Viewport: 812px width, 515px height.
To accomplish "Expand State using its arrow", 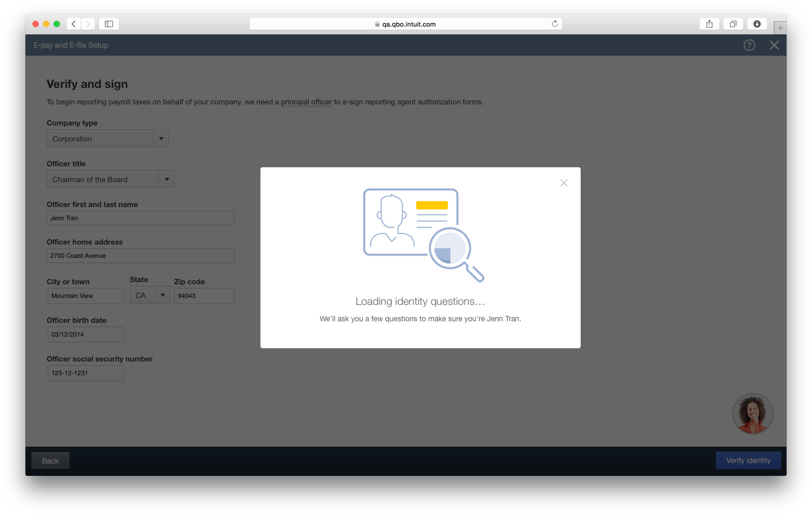I will pos(163,295).
